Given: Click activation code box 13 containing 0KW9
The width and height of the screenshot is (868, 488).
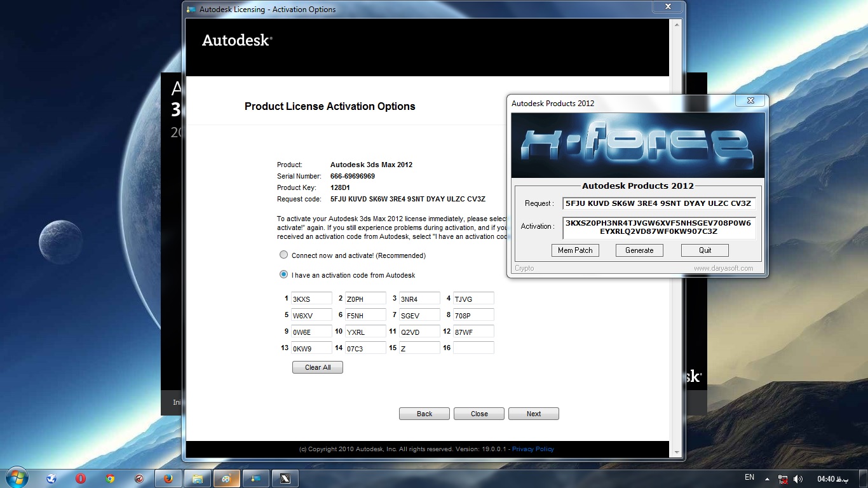Looking at the screenshot, I should [x=311, y=348].
